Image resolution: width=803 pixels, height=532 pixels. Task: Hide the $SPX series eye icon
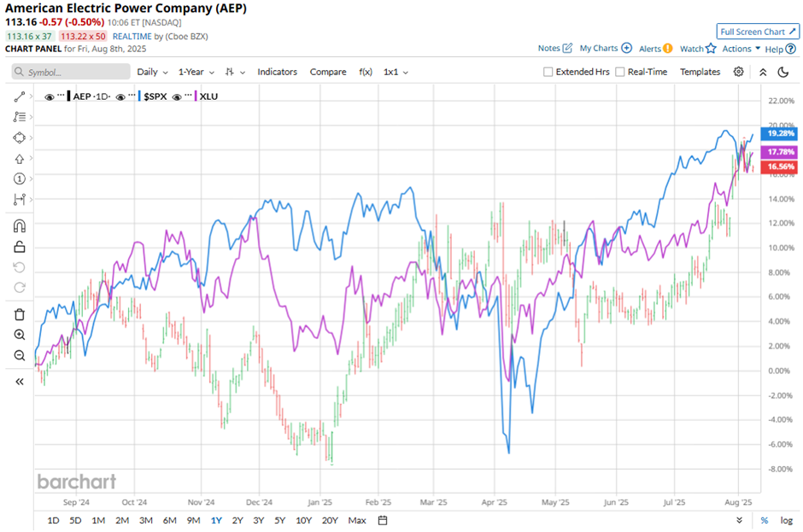[120, 96]
